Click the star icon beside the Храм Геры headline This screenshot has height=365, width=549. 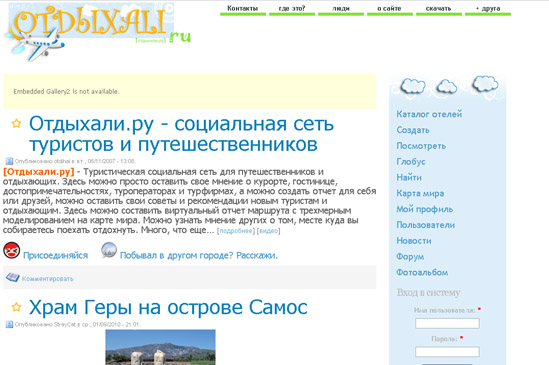coord(16,307)
